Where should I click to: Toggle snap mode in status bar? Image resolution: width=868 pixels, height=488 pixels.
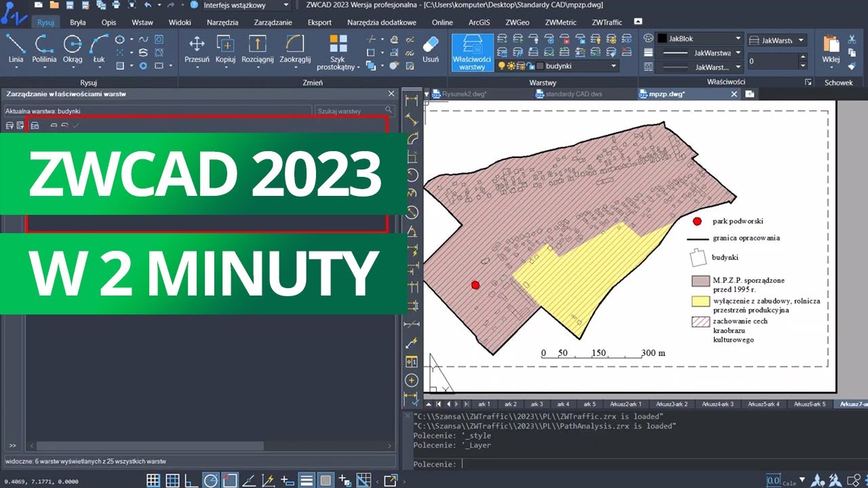(x=172, y=481)
